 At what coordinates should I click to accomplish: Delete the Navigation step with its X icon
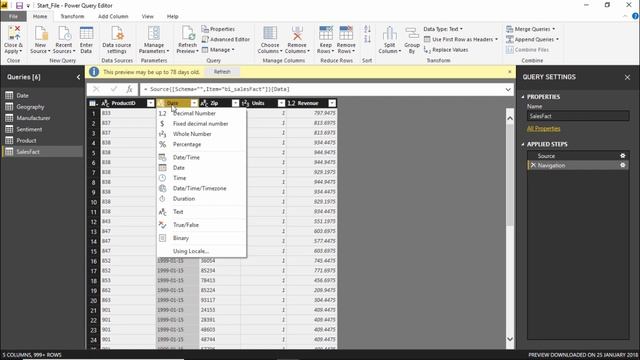click(x=533, y=165)
